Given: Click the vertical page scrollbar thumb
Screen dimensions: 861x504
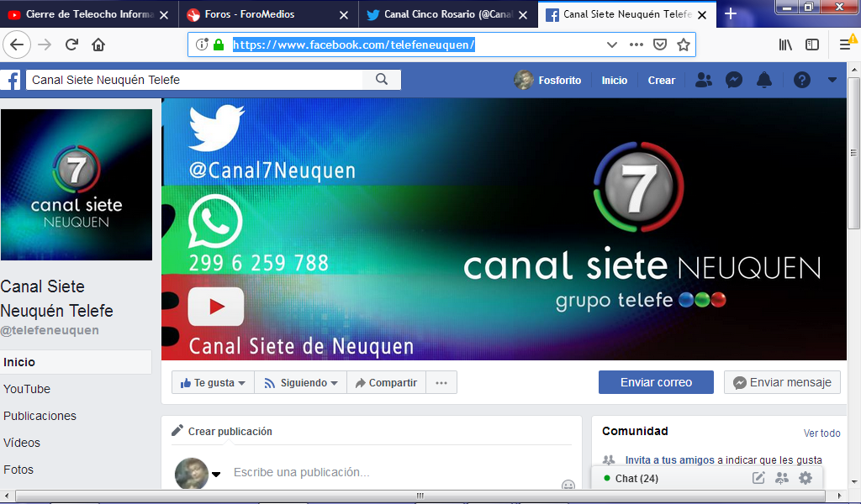Looking at the screenshot, I should coord(853,153).
